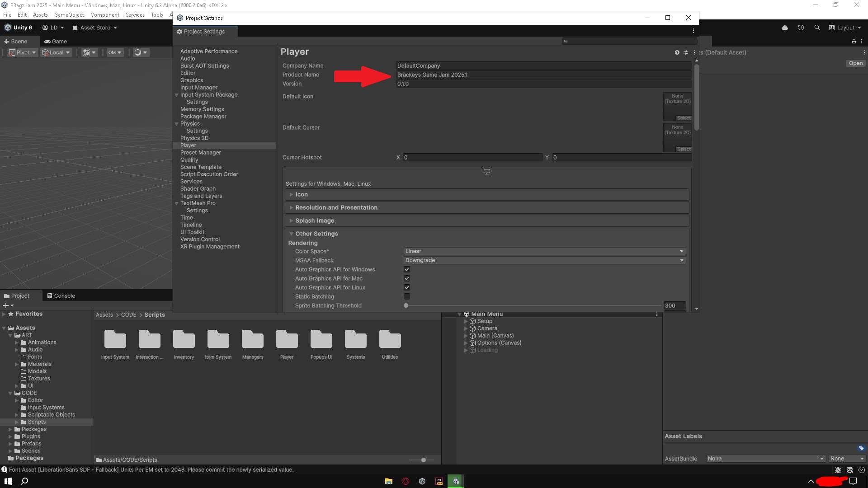Click the Player settings preset icon
Screen dimensions: 868x488
click(x=686, y=52)
